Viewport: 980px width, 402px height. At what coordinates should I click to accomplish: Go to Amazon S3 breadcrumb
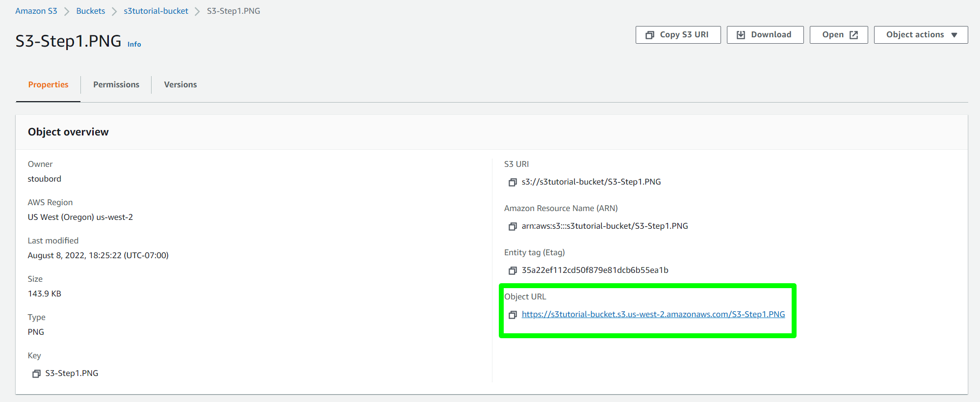coord(36,11)
